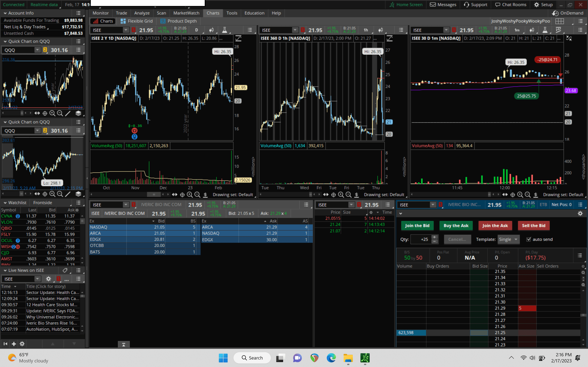
Task: Open the ISEE symbol dropdown on daily chart
Action: 126,30
